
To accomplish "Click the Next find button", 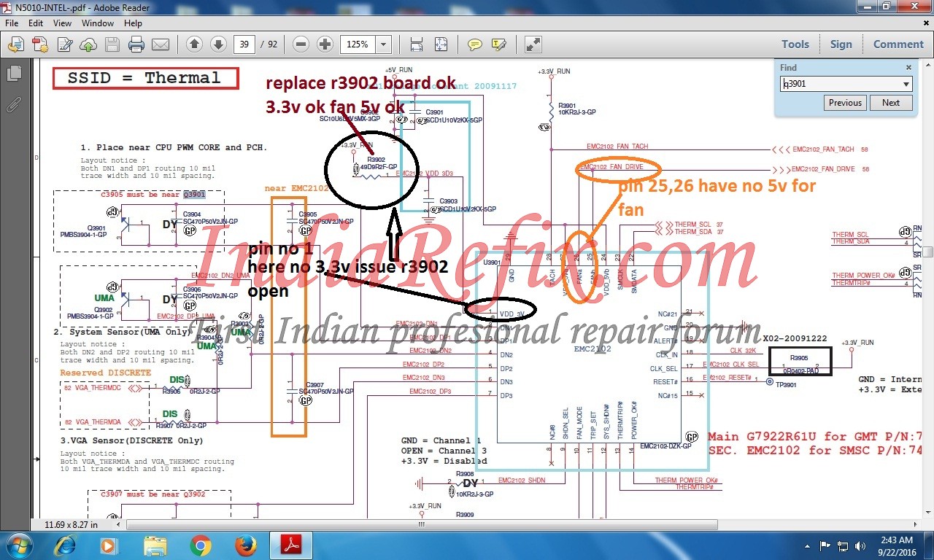I will (x=891, y=103).
